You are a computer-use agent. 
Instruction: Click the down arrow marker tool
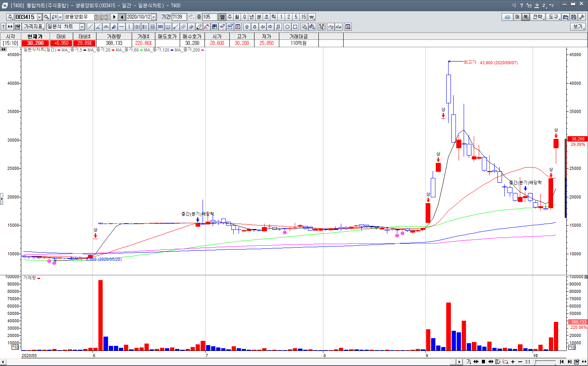[254, 27]
